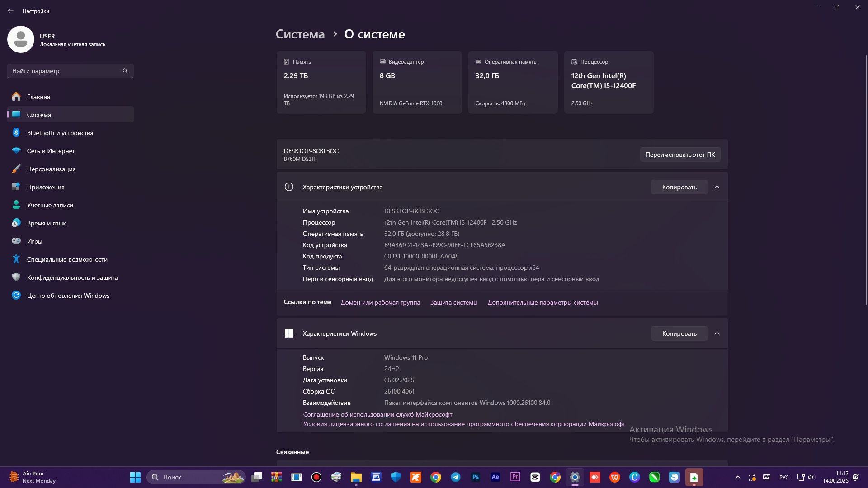This screenshot has width=868, height=488.
Task: Open the notifications bell icon
Action: pyautogui.click(x=856, y=477)
